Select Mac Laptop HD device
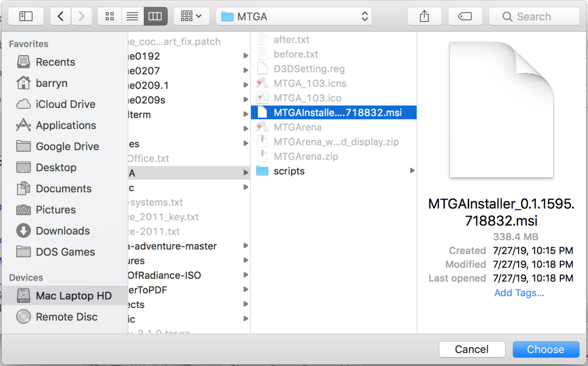 click(64, 296)
